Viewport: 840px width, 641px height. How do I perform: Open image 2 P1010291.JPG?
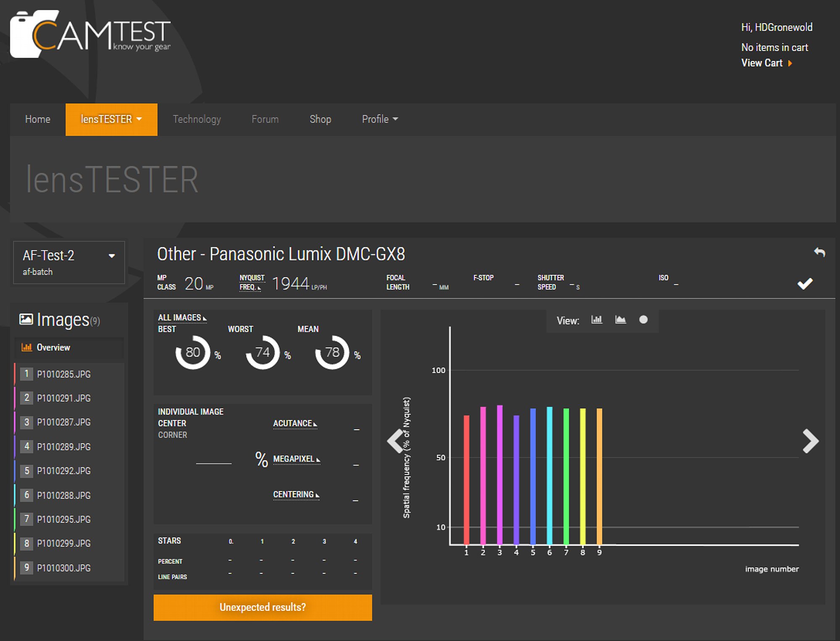click(x=69, y=398)
